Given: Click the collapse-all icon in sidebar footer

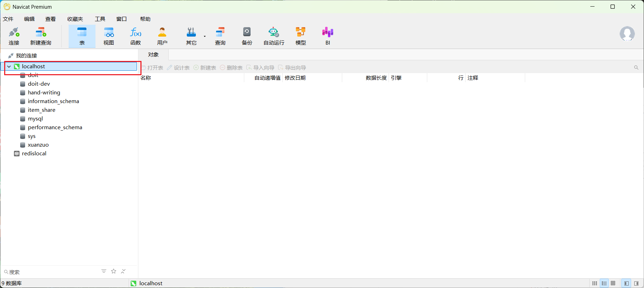Looking at the screenshot, I should click(x=123, y=271).
